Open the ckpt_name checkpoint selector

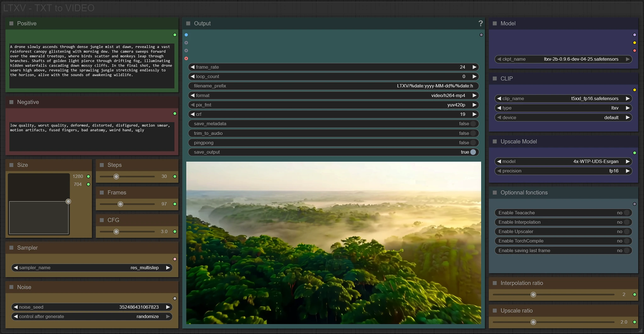[563, 59]
